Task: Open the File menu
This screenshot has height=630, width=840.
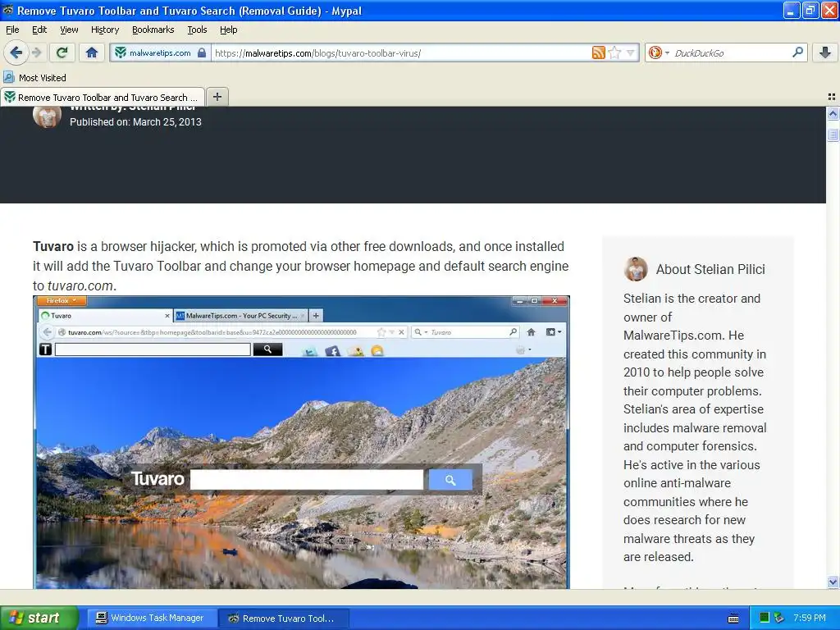Action: (x=12, y=30)
